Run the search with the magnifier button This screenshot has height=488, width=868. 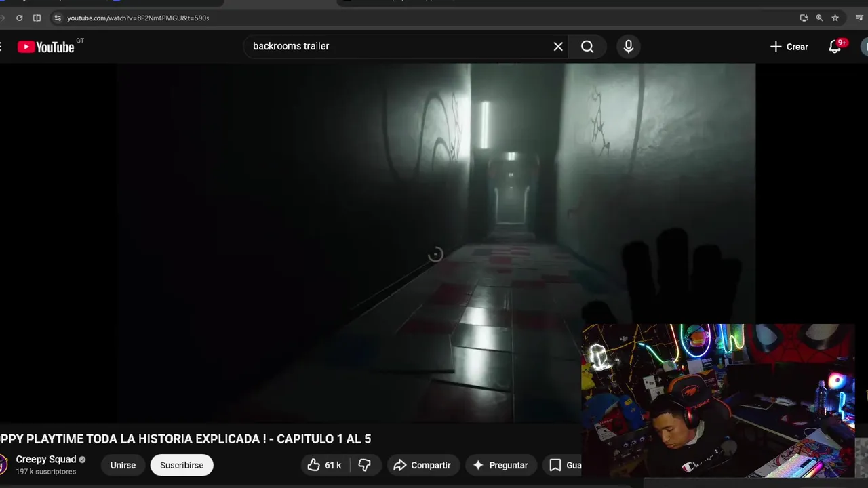tap(587, 46)
